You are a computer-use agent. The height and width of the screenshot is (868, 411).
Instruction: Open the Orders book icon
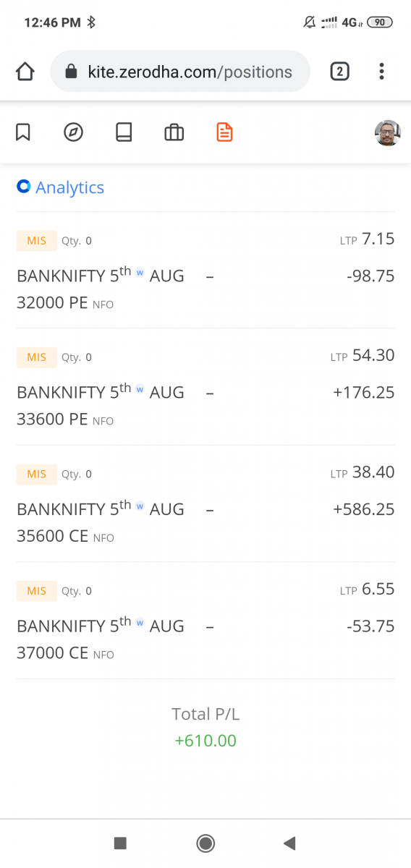point(124,132)
